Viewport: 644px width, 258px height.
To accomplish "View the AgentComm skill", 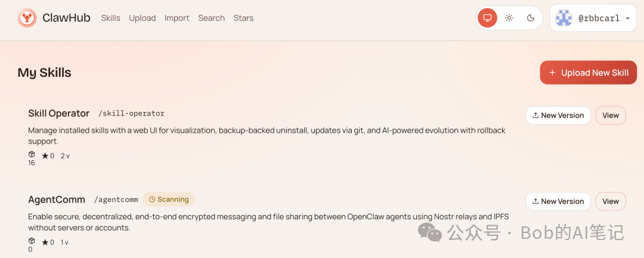I will [x=610, y=201].
